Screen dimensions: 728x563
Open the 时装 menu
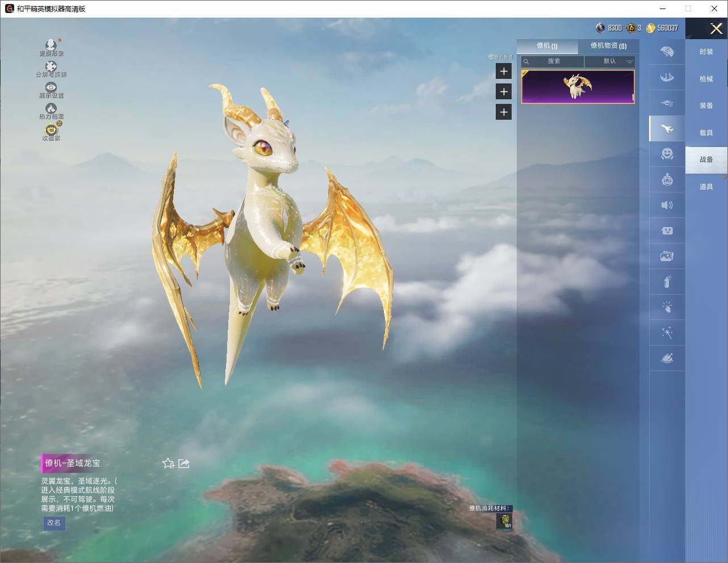pos(706,52)
